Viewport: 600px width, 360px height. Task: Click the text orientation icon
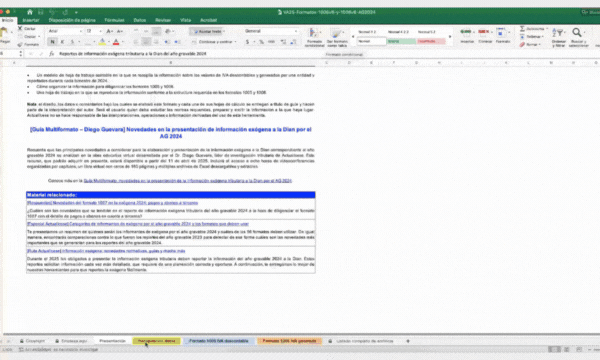(168, 31)
